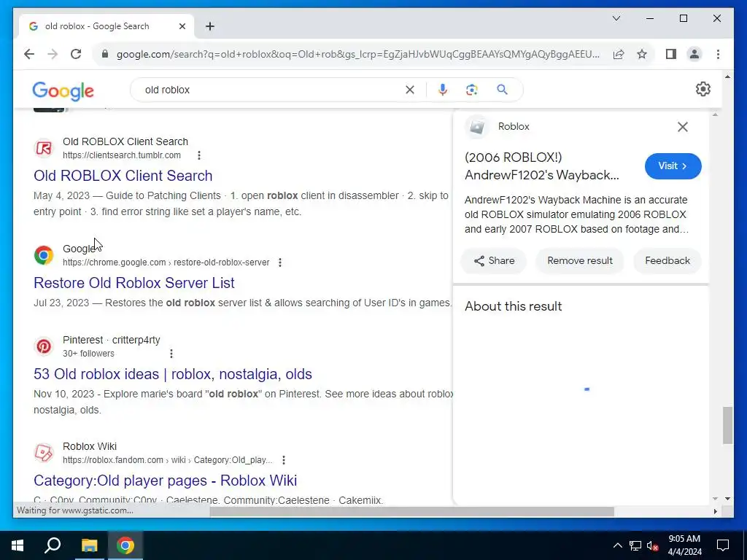Screen dimensions: 747x560
Task: Open the tab search chevron in title bar
Action: coord(616,18)
